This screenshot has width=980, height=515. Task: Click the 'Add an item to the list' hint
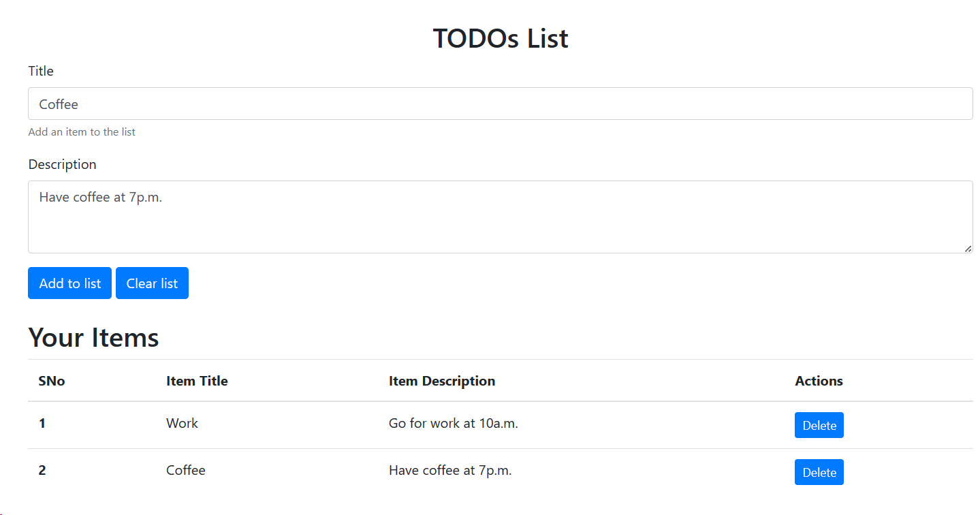tap(82, 132)
